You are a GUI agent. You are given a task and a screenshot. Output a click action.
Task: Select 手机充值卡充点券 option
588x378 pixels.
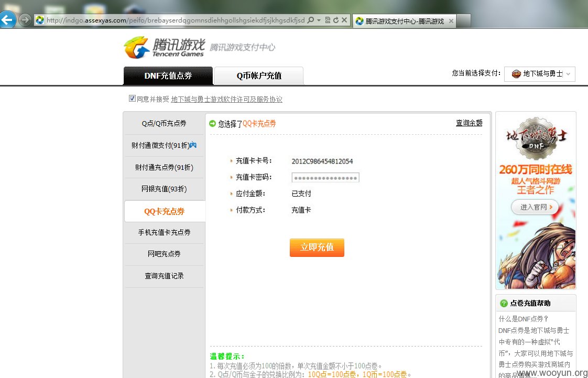(x=164, y=232)
